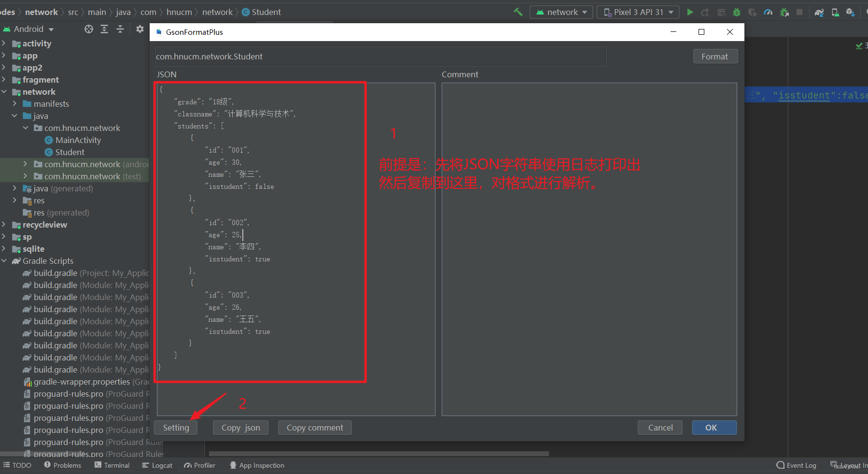Viewport: 868px width, 474px height.
Task: Open the network run configuration dropdown
Action: [561, 12]
